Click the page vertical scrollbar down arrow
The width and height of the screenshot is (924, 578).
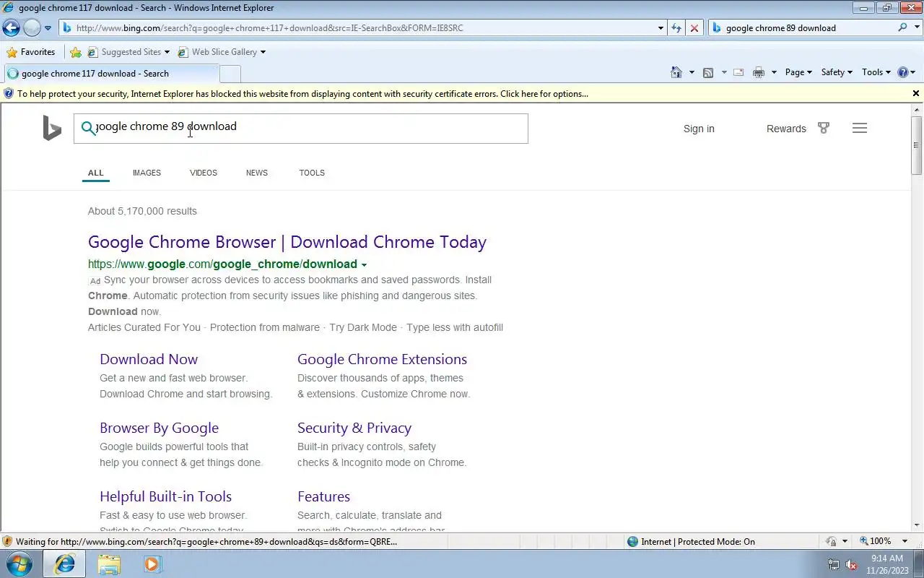point(917,525)
